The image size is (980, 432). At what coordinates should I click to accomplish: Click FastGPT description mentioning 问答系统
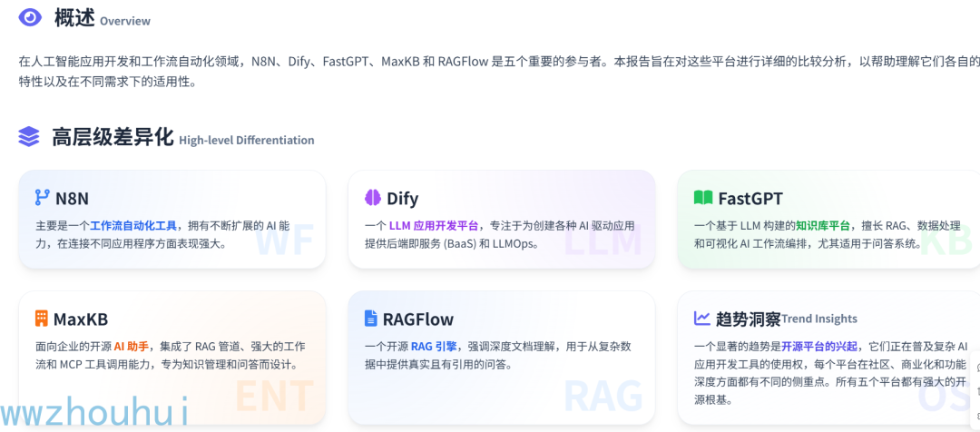tap(828, 234)
